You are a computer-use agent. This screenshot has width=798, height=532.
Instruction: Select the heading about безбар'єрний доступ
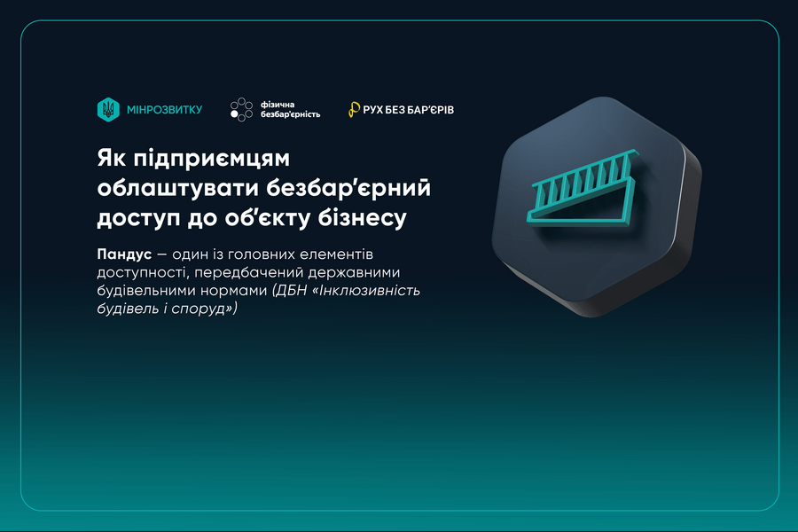tap(262, 187)
